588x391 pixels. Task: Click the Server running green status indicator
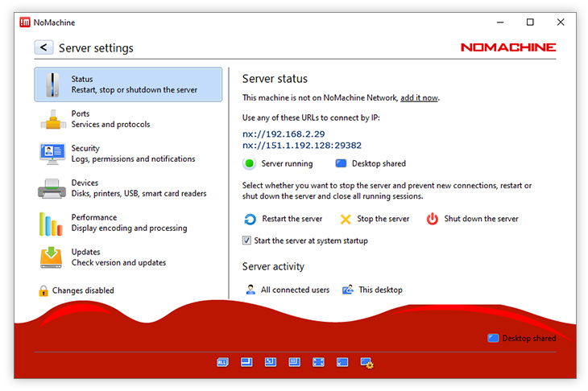pos(250,163)
